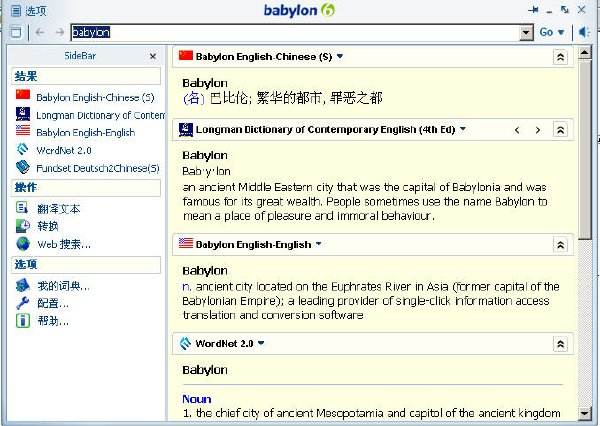
Task: Select the 操作 section header
Action: click(x=86, y=188)
